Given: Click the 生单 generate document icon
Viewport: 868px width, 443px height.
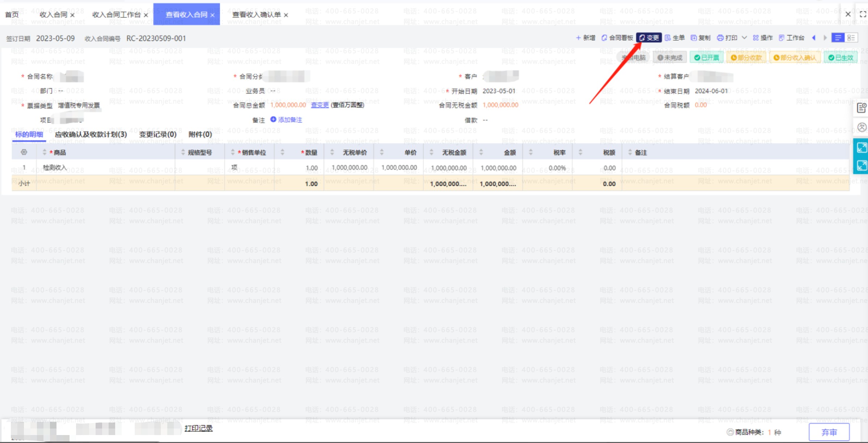Looking at the screenshot, I should (x=668, y=38).
